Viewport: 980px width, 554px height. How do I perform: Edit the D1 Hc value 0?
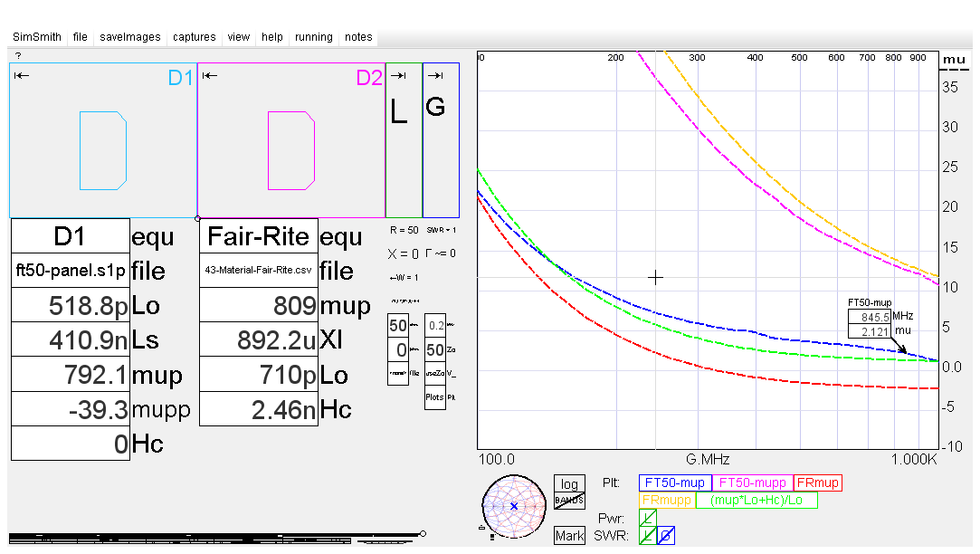[70, 444]
